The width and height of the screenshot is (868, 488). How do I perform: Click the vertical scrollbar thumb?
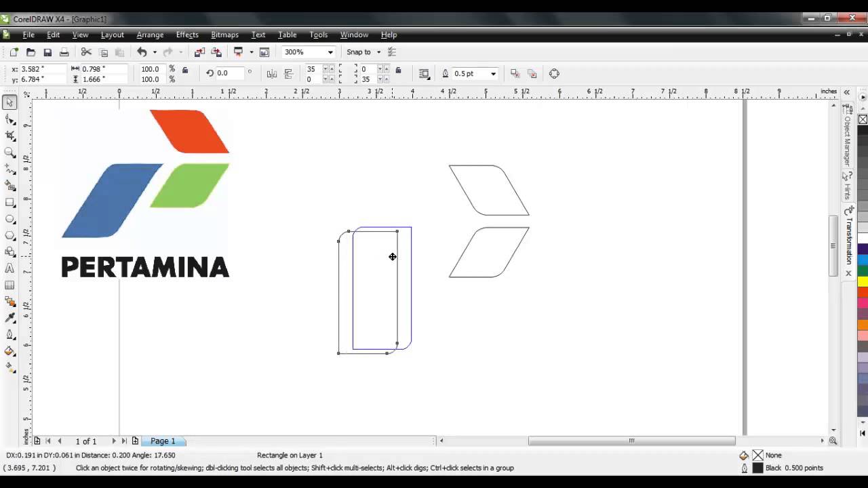click(833, 245)
